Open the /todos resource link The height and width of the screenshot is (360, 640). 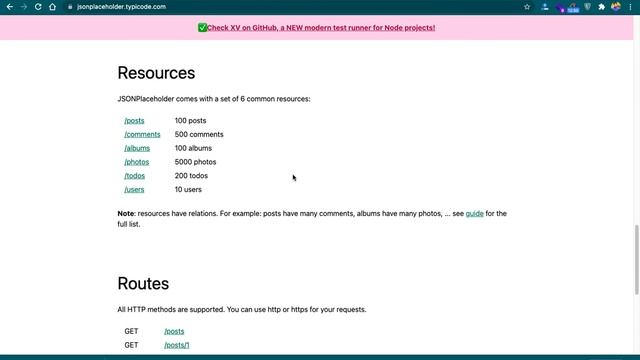(134, 176)
